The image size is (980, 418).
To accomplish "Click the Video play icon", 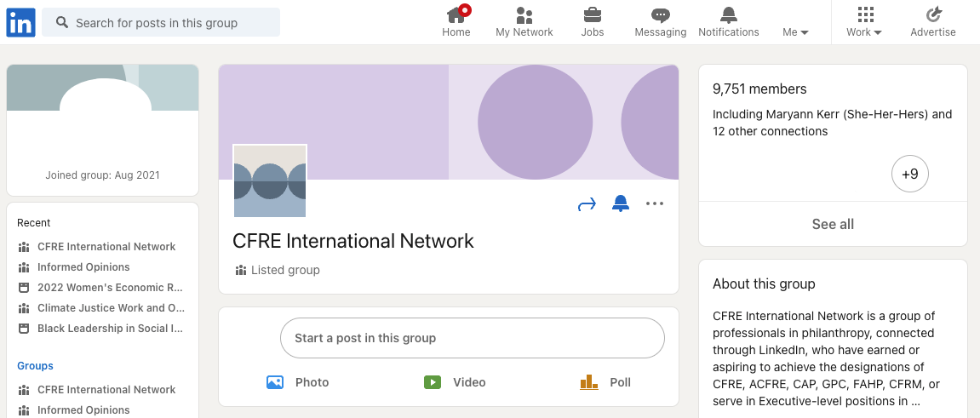I will [x=433, y=381].
